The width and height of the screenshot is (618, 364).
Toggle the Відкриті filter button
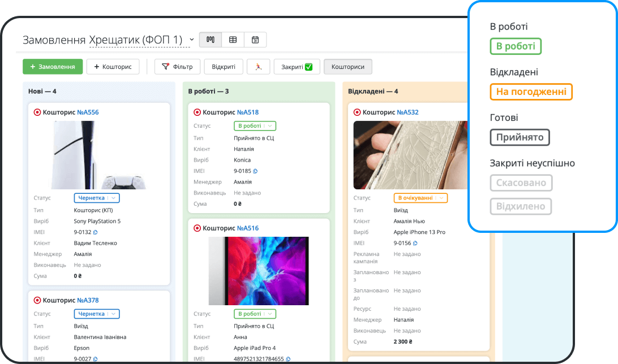point(224,67)
